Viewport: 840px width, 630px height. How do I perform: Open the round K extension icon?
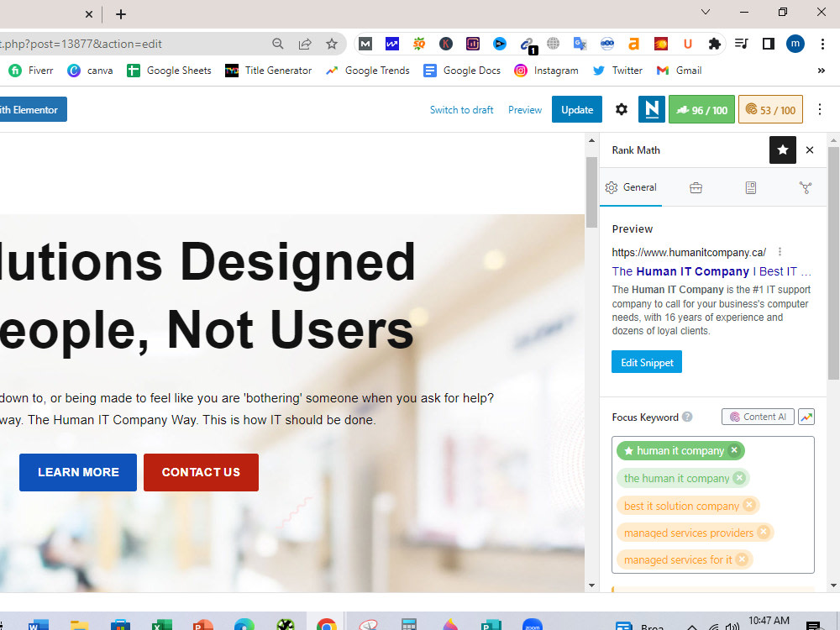[x=446, y=44]
